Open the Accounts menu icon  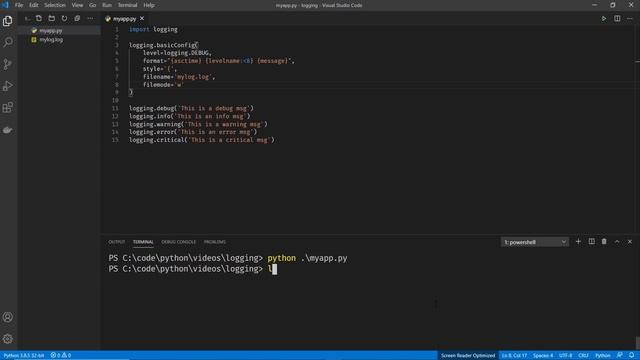coord(8,317)
